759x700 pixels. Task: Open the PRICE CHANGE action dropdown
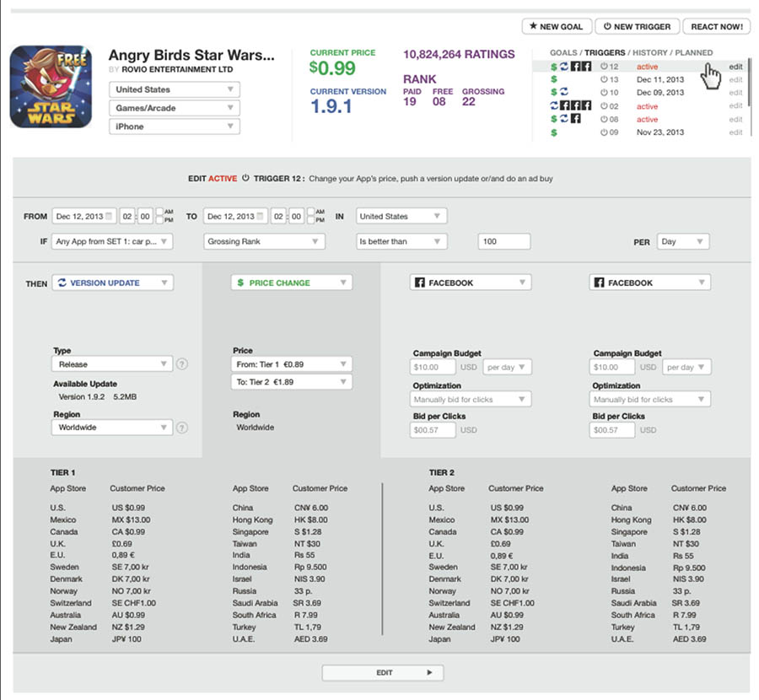(292, 283)
